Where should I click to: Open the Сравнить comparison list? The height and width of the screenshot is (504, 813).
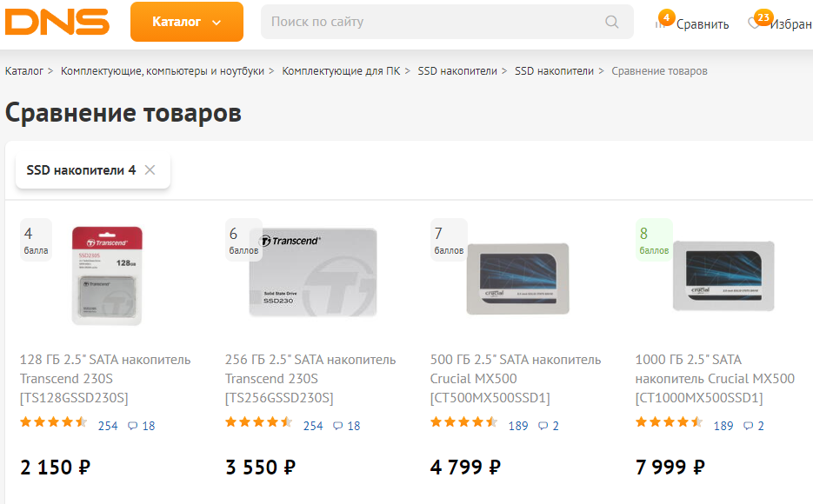(x=693, y=23)
